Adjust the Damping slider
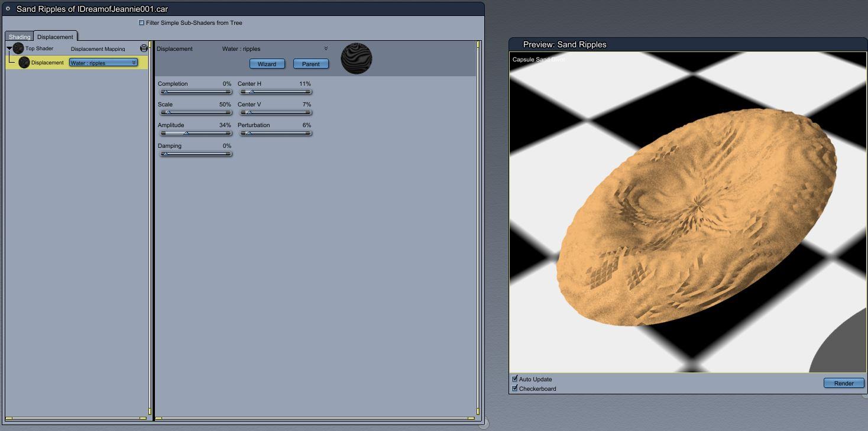 195,154
